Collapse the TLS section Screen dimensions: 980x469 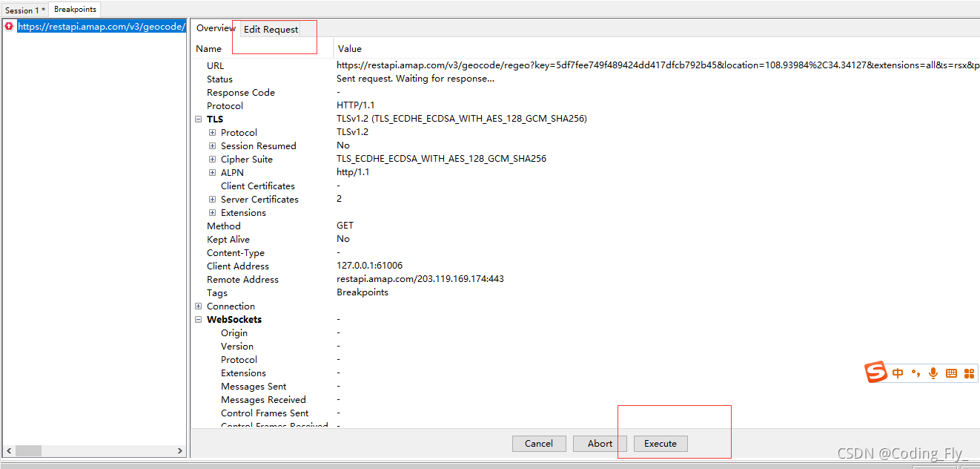click(x=199, y=119)
